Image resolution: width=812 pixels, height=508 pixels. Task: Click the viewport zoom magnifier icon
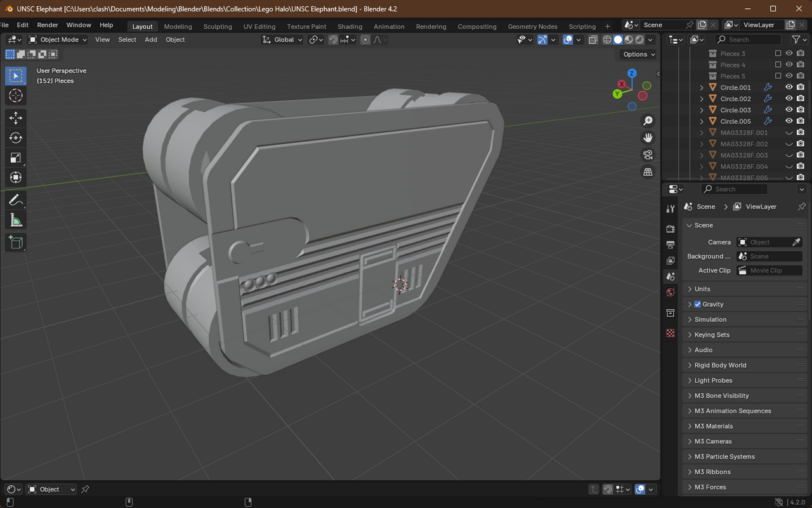[648, 121]
